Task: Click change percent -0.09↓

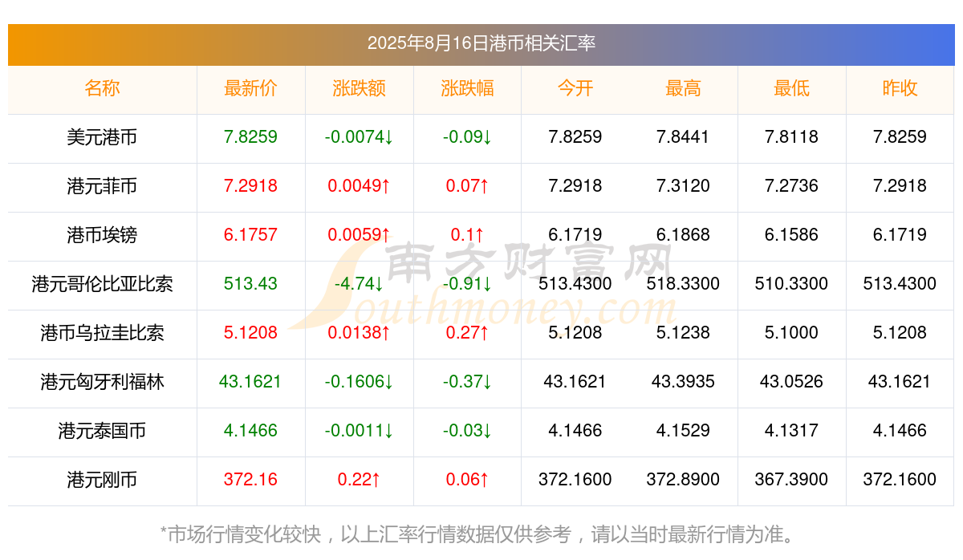Action: pos(468,137)
